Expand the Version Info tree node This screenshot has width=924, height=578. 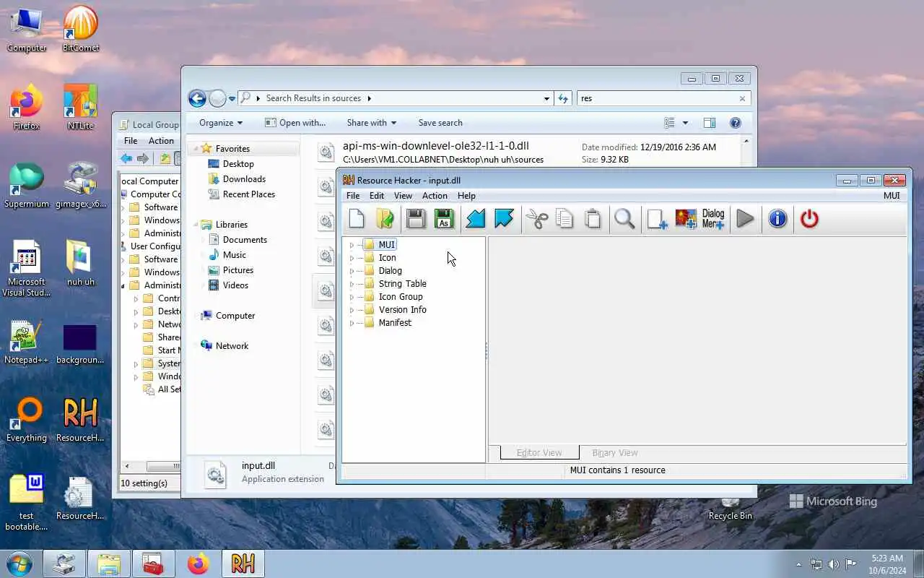click(x=352, y=310)
